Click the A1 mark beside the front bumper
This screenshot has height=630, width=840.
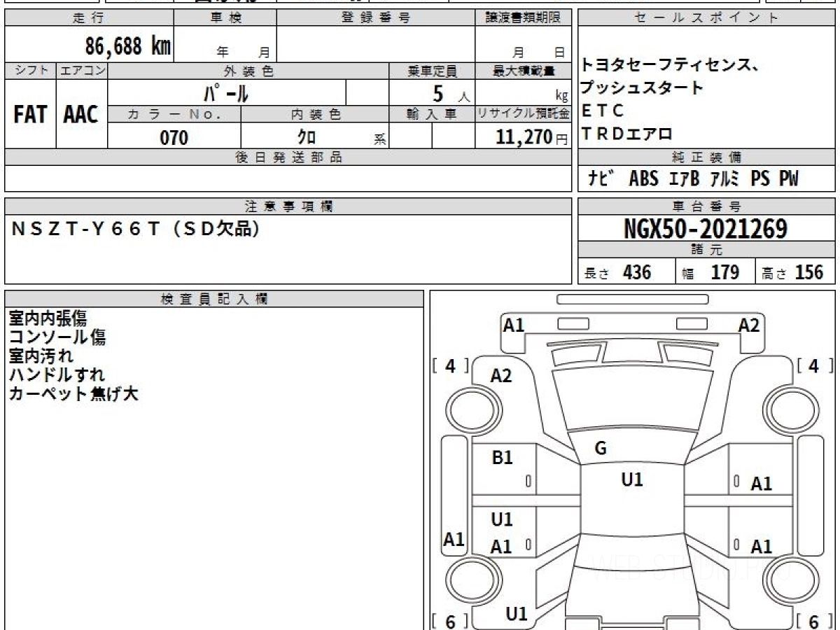click(x=514, y=325)
